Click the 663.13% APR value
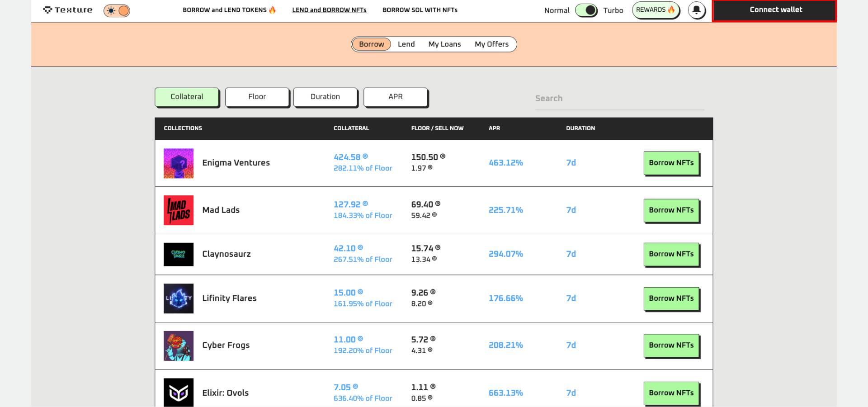Viewport: 868px width, 407px height. [x=505, y=393]
